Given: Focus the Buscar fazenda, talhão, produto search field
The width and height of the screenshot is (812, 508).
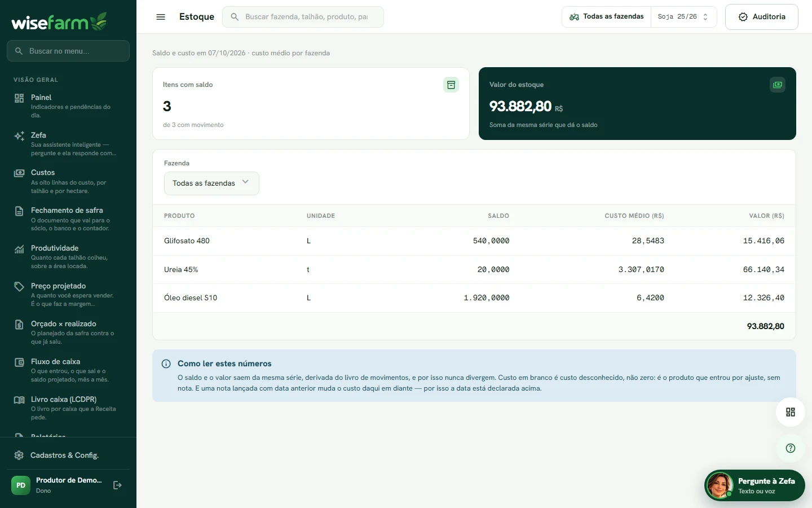Looking at the screenshot, I should 303,17.
